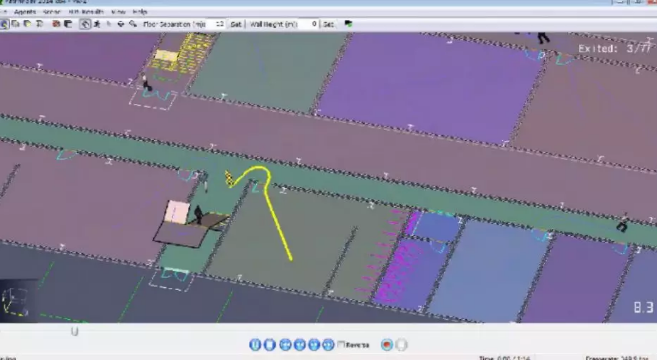Pause the simulation playback
The height and width of the screenshot is (360, 657).
click(x=255, y=344)
